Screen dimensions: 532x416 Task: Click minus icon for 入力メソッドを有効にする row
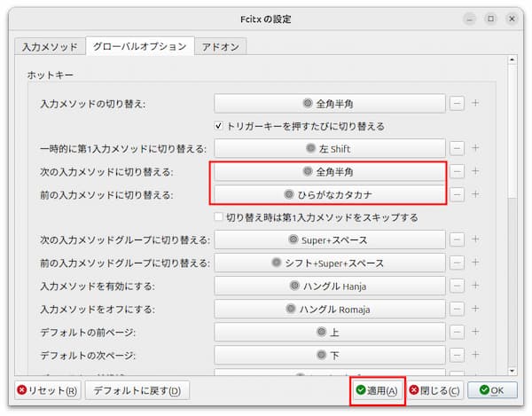(457, 286)
